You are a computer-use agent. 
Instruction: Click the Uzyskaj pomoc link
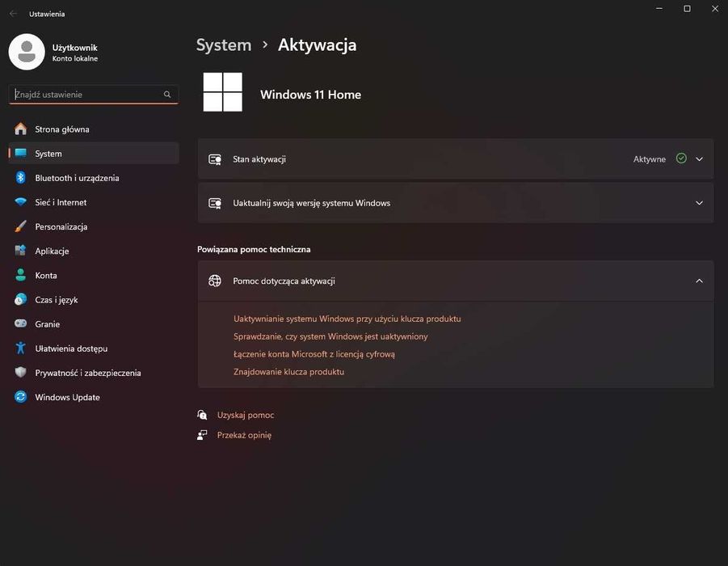point(246,415)
